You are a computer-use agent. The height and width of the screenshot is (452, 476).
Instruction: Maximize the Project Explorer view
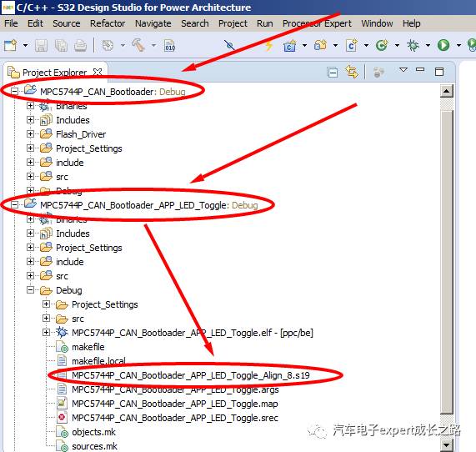coord(439,72)
